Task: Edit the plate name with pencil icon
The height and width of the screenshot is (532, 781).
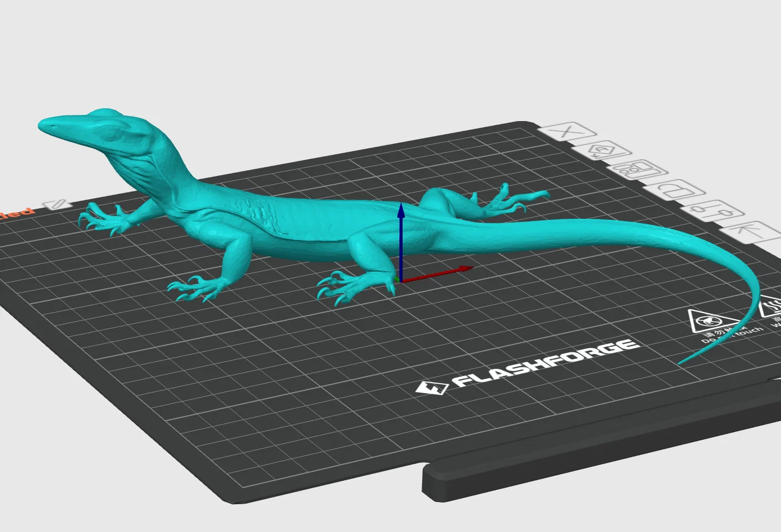Action: (x=57, y=204)
